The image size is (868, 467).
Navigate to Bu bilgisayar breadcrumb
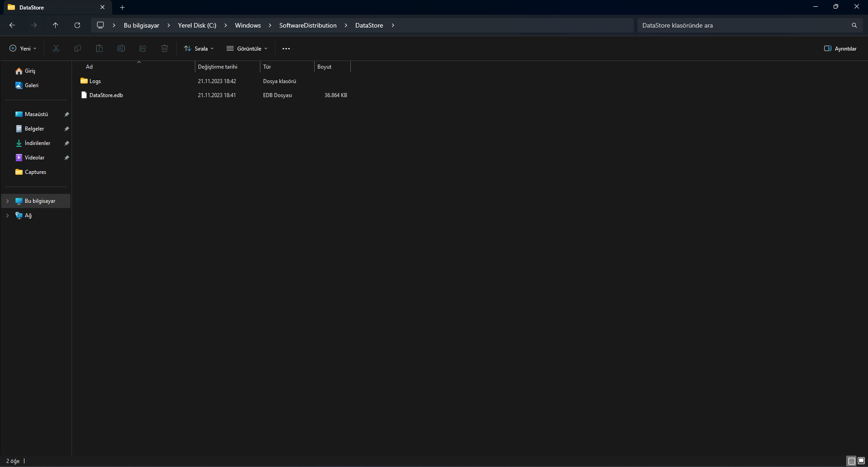[x=142, y=25]
